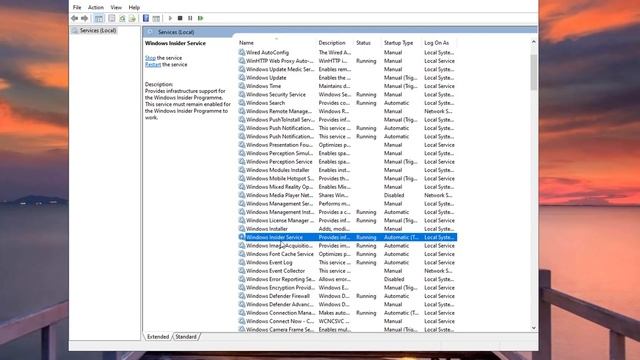640x360 pixels.
Task: Toggle the Show/Hide Action Pane icon
Action: (156, 18)
